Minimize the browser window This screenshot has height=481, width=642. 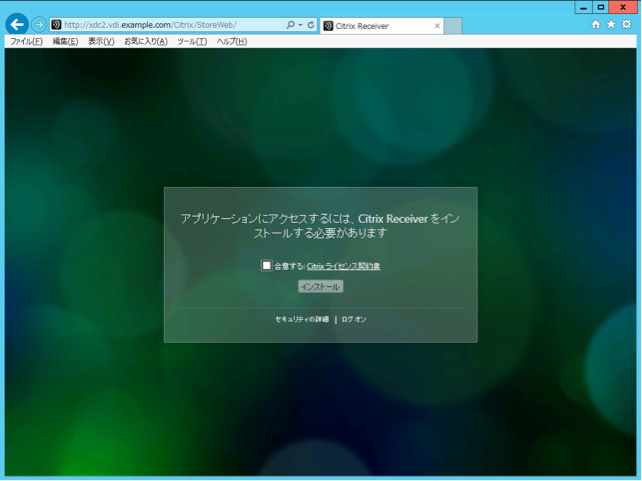point(583,7)
